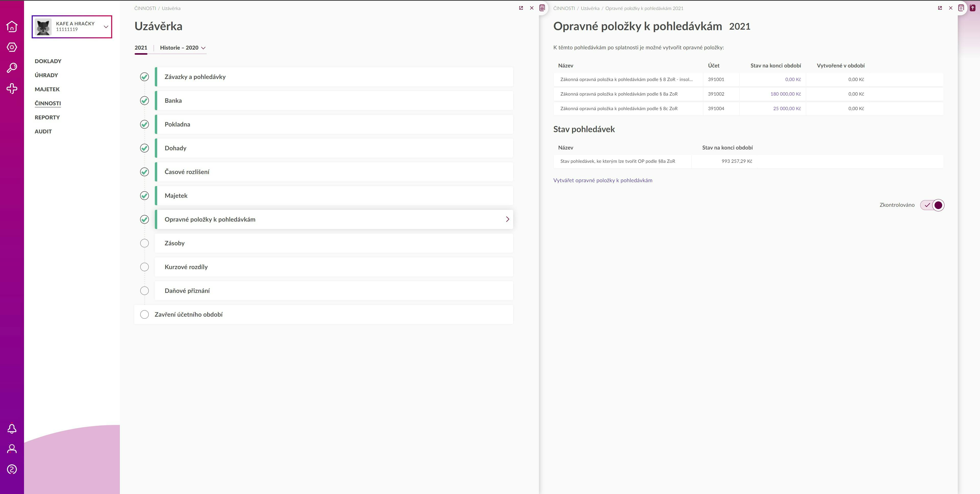Open the AUDIT menu
The width and height of the screenshot is (980, 494).
43,132
